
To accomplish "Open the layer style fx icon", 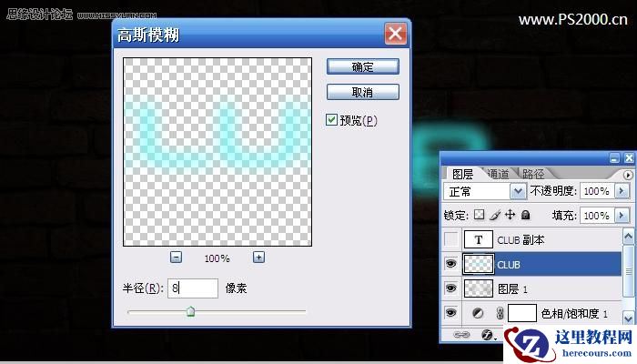I will 487,335.
